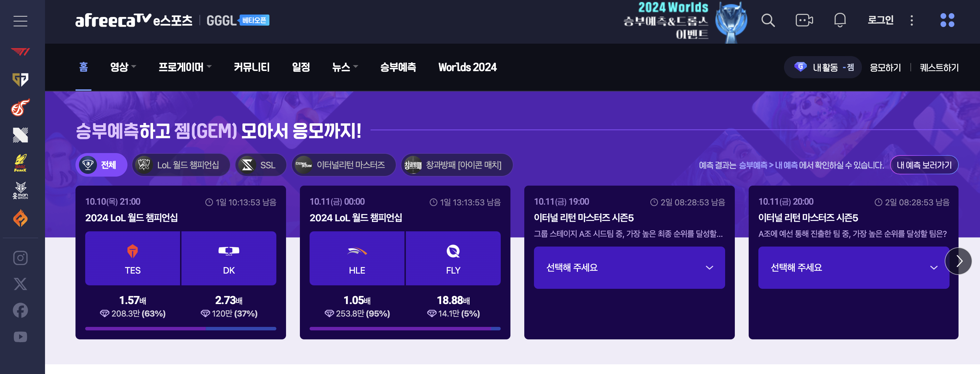Open the 커뮤니티 menu item
This screenshot has height=374, width=980.
tap(251, 67)
